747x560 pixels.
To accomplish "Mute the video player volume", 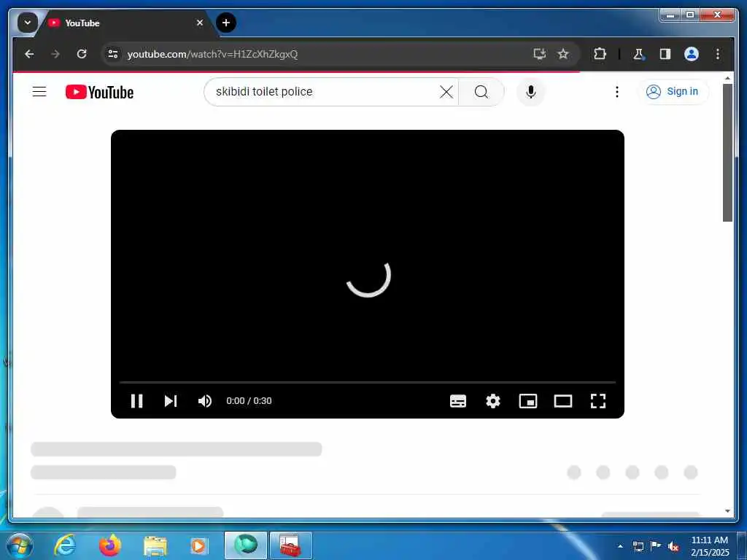I will pos(205,401).
